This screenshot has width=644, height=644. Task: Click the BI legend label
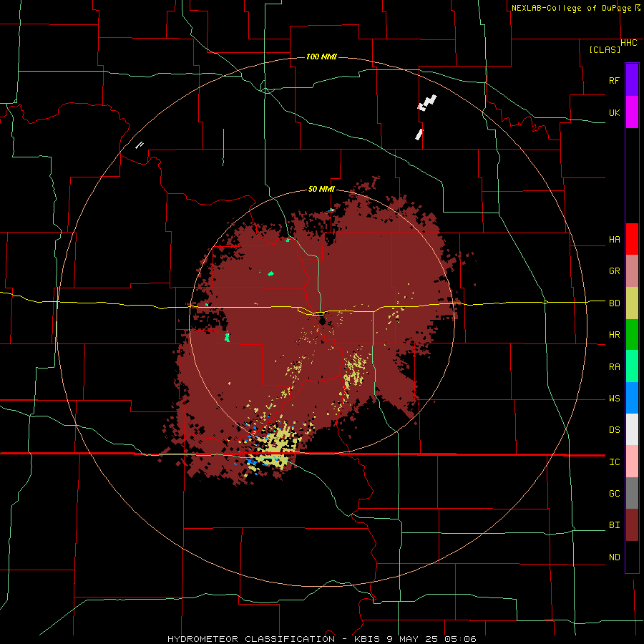point(614,525)
